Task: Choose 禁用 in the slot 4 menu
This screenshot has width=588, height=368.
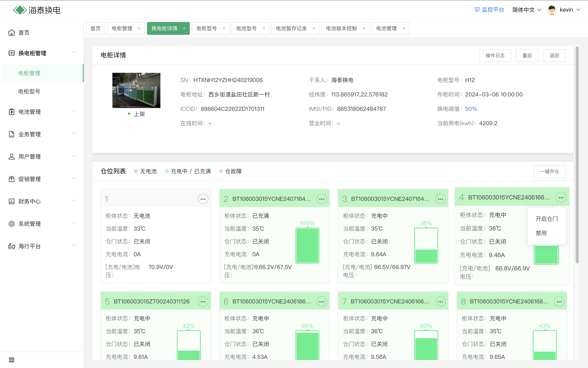Action: tap(547, 233)
